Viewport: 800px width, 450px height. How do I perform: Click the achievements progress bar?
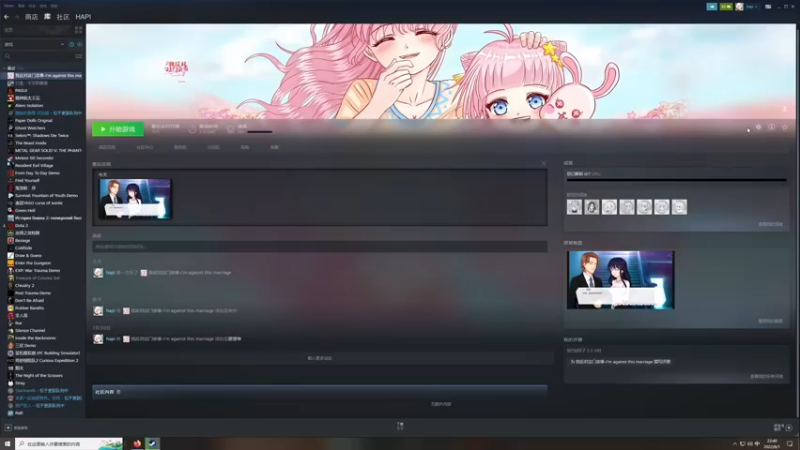point(677,180)
